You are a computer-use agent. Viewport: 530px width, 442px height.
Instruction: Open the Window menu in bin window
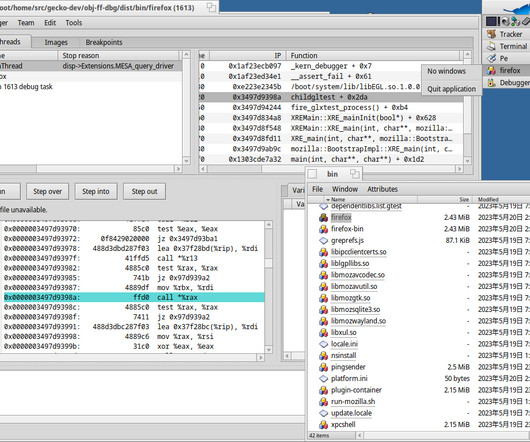345,189
